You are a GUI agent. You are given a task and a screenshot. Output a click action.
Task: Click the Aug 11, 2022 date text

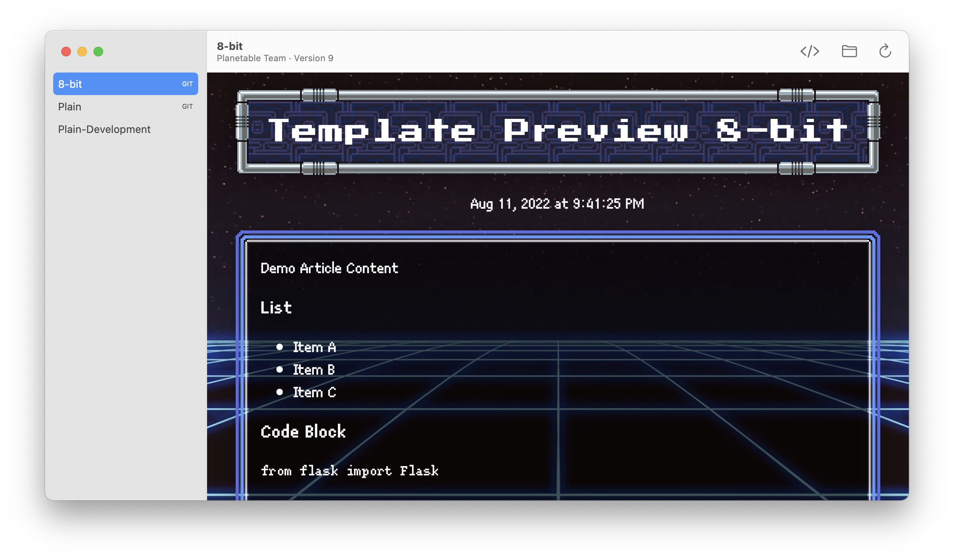557,204
